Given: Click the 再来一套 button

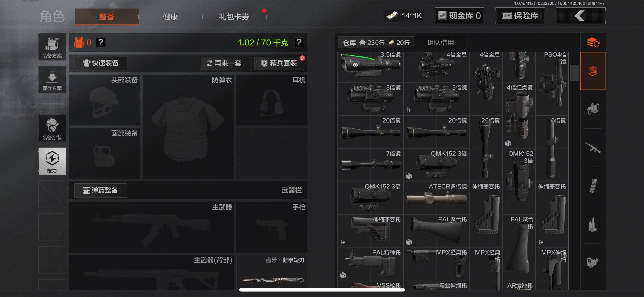Looking at the screenshot, I should (225, 63).
